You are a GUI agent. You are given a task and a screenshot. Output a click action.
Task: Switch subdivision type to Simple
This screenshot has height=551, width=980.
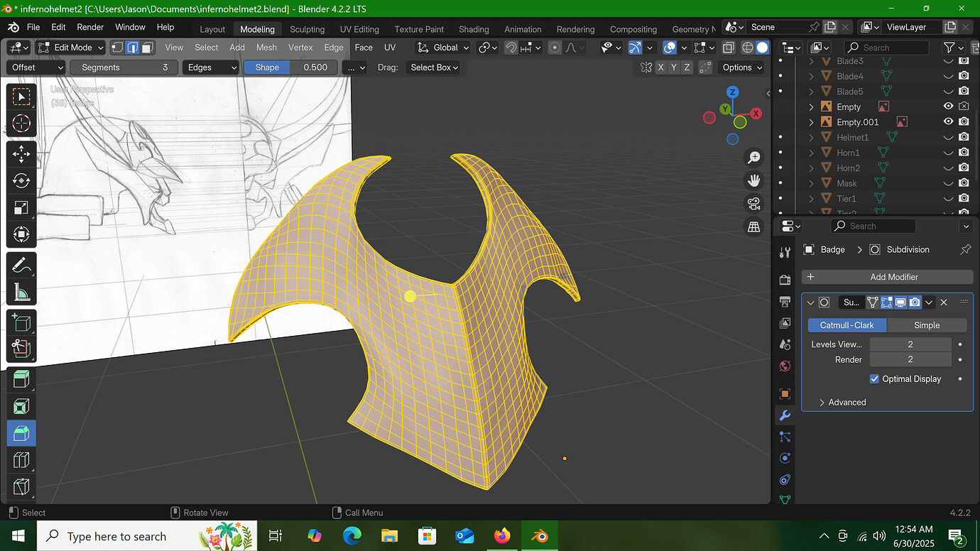(x=927, y=325)
